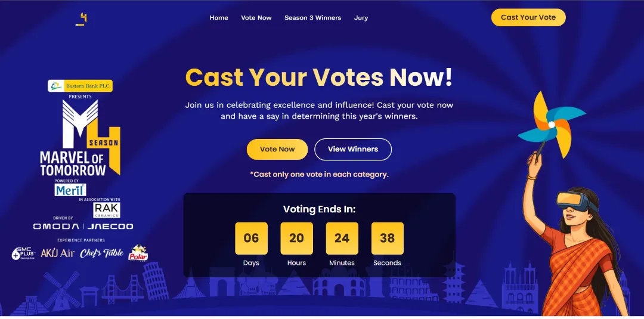The height and width of the screenshot is (319, 644).
Task: Select Jury in the navigation bar
Action: [361, 18]
